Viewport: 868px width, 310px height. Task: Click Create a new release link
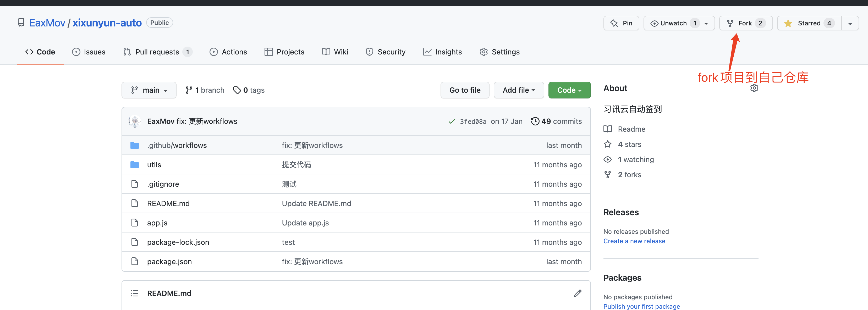tap(634, 241)
